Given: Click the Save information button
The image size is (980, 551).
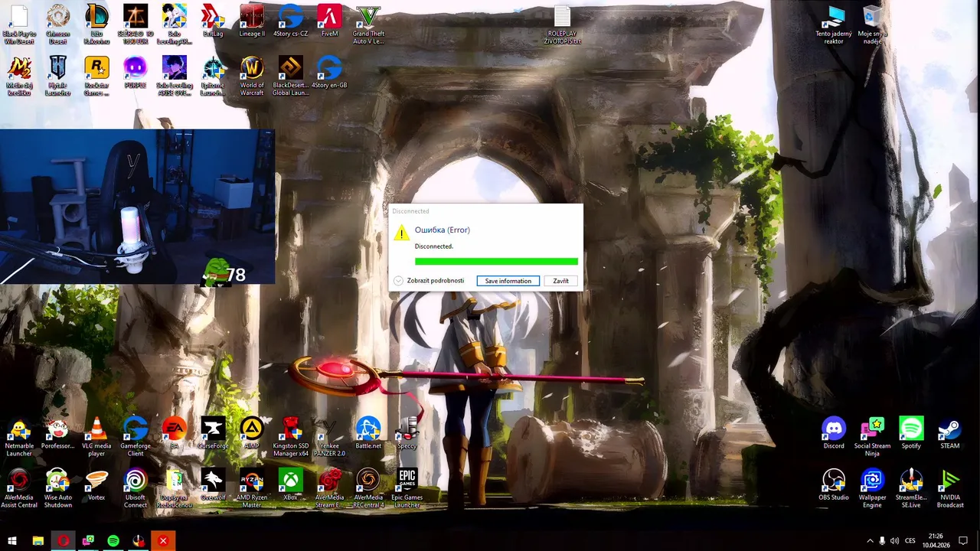Looking at the screenshot, I should [508, 281].
